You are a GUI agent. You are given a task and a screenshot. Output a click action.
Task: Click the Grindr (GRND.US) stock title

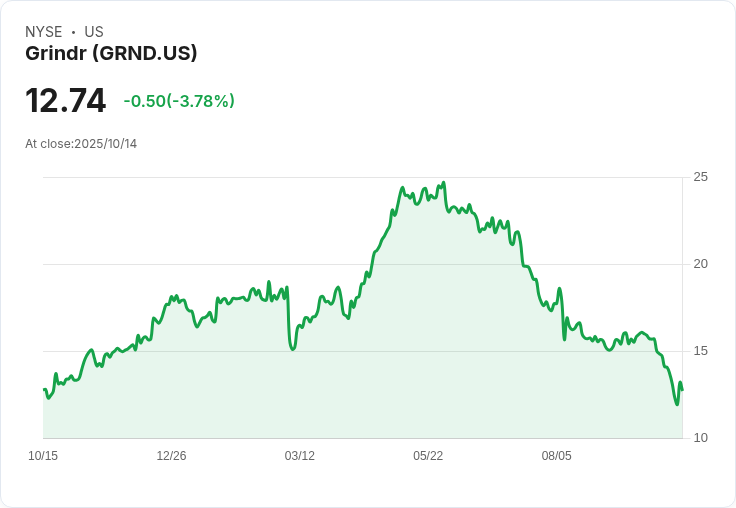pyautogui.click(x=111, y=53)
